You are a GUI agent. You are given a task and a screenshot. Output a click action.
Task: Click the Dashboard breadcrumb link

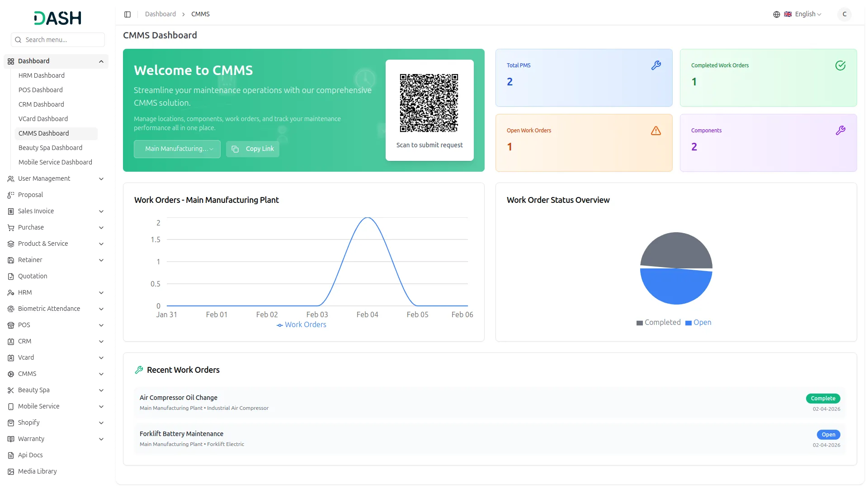160,14
